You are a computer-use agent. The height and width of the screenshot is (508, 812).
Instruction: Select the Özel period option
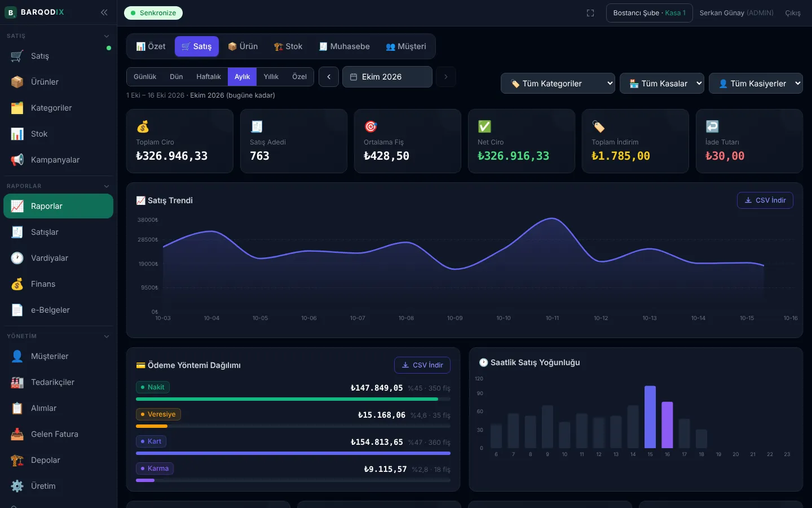299,77
